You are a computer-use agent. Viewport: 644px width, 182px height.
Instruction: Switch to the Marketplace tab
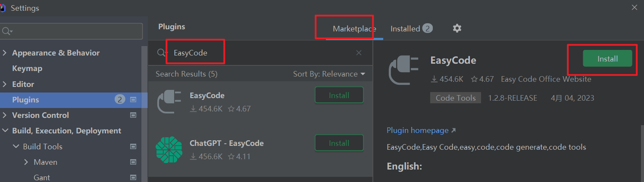pos(354,29)
